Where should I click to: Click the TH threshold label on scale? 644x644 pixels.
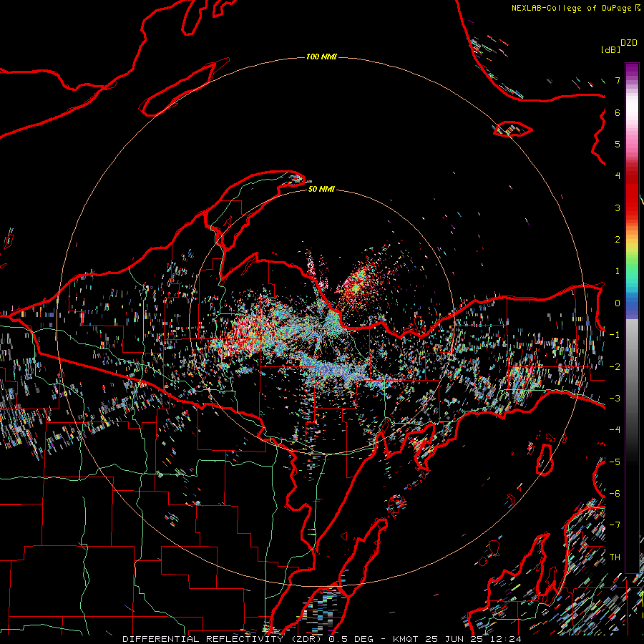pos(615,557)
